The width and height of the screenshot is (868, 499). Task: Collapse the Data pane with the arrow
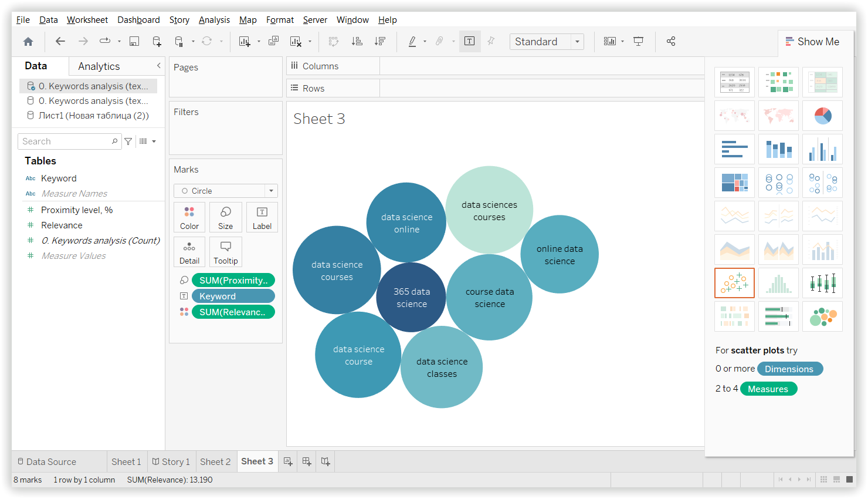point(158,66)
